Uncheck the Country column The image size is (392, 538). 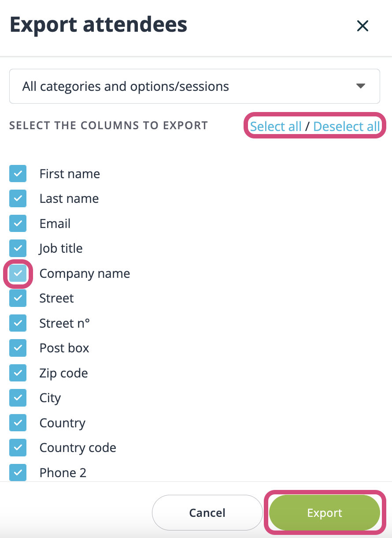[18, 422]
